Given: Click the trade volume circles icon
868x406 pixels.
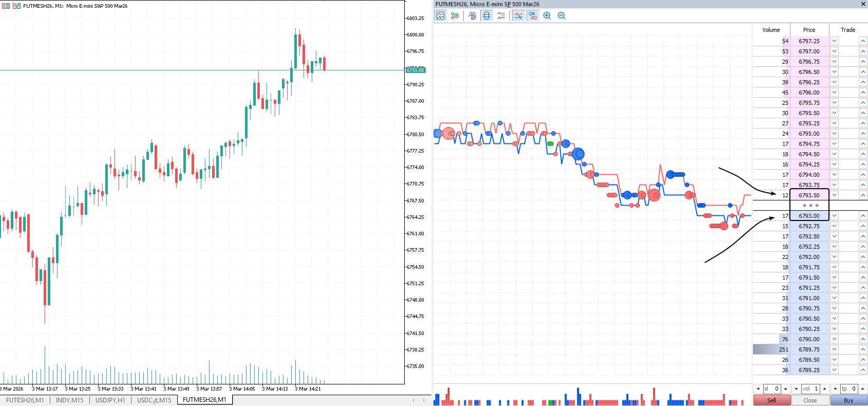Looking at the screenshot, I should pos(533,15).
